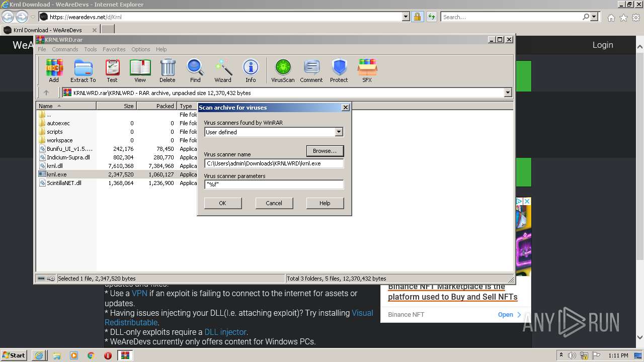This screenshot has width=644, height=362.
Task: Click Browse button in scan dialog
Action: (325, 151)
